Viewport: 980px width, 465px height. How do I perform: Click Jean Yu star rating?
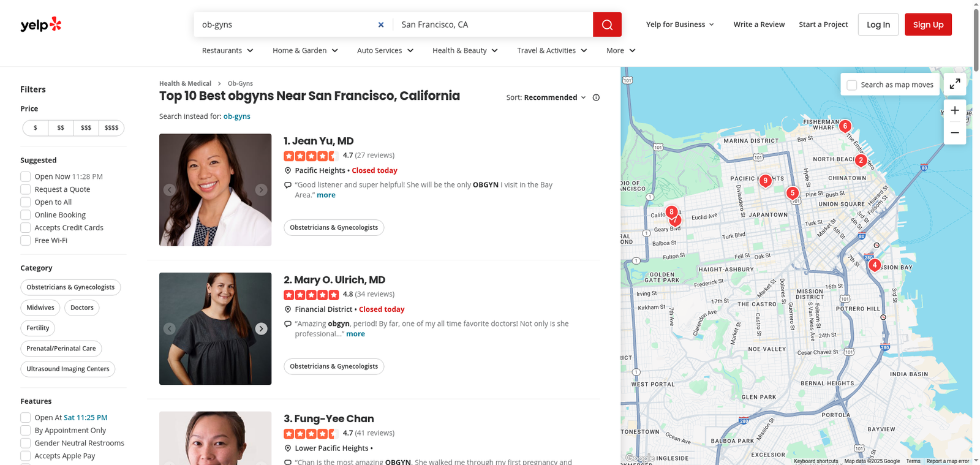click(311, 156)
